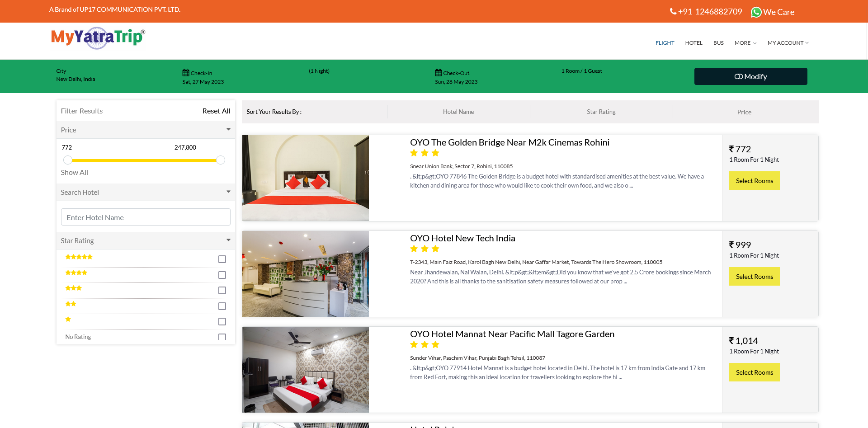Check the five-star rating filter
Image resolution: width=868 pixels, height=428 pixels.
pyautogui.click(x=222, y=259)
